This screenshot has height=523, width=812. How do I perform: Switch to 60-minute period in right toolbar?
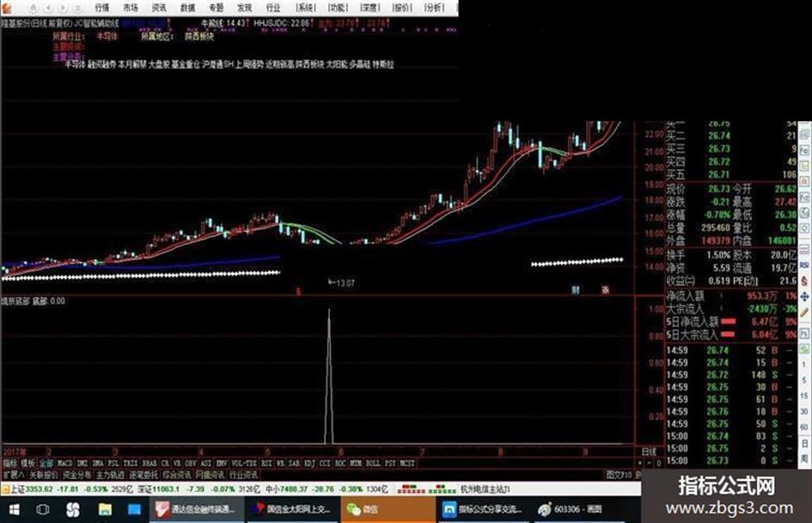pyautogui.click(x=805, y=427)
